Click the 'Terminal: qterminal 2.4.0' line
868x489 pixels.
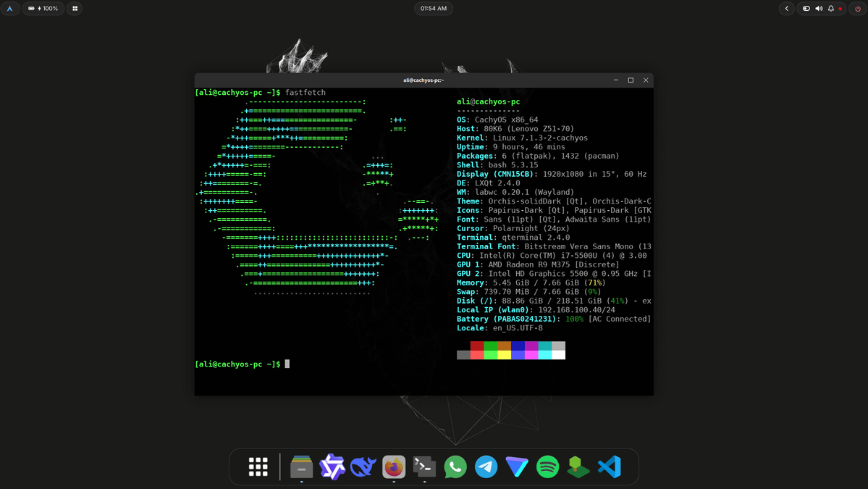(x=513, y=238)
